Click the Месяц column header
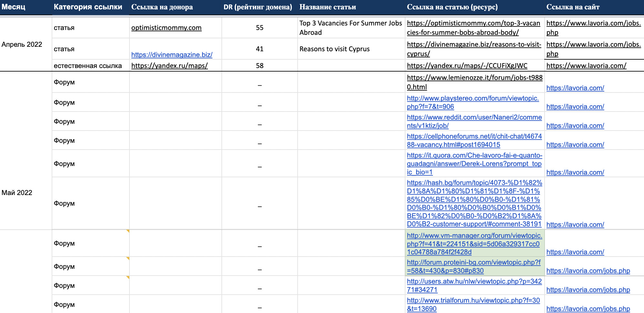Image resolution: width=644 pixels, height=313 pixels. click(26, 7)
